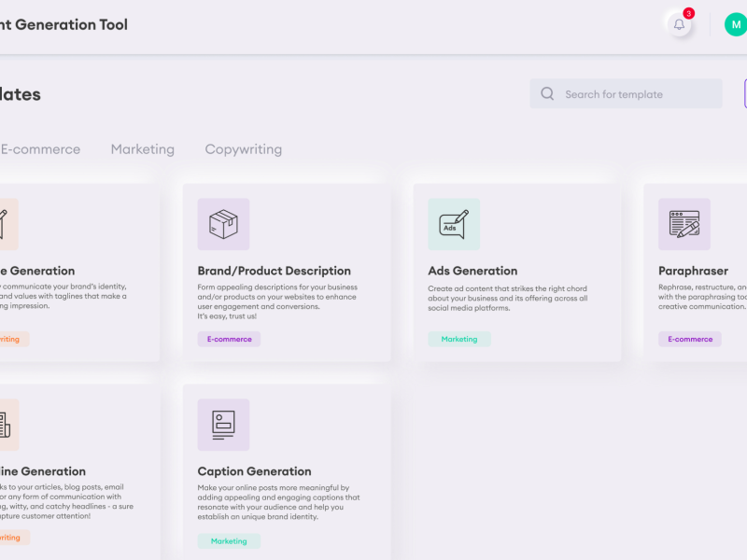Click the search magnifier icon
The image size is (747, 560).
pyautogui.click(x=547, y=93)
